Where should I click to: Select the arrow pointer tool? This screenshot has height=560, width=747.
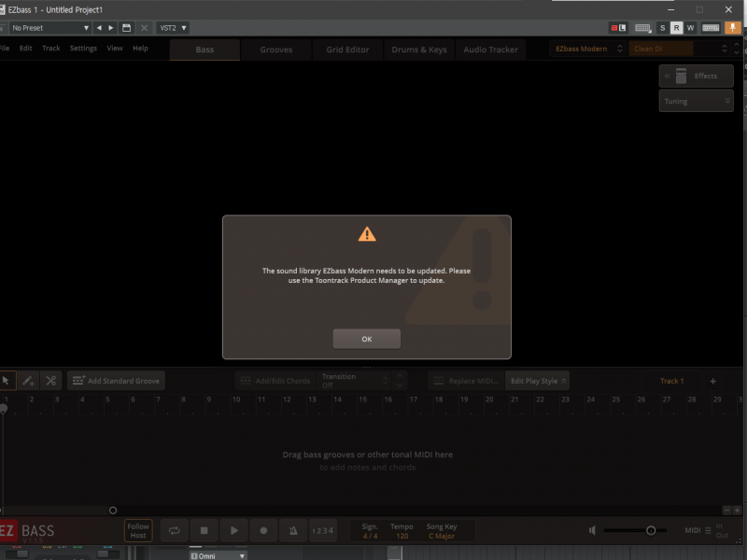[x=7, y=381]
